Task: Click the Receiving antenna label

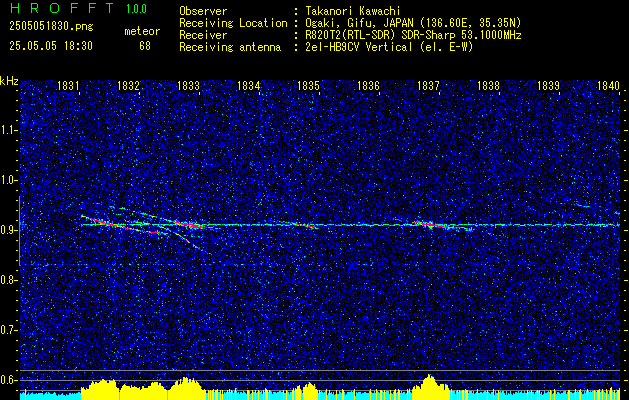Action: click(x=230, y=47)
